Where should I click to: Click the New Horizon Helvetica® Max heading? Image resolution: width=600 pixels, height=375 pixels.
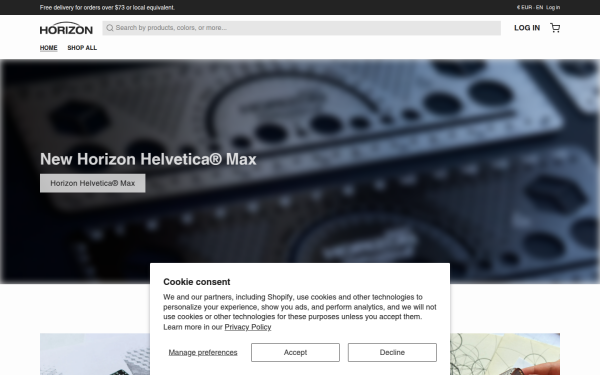(148, 159)
